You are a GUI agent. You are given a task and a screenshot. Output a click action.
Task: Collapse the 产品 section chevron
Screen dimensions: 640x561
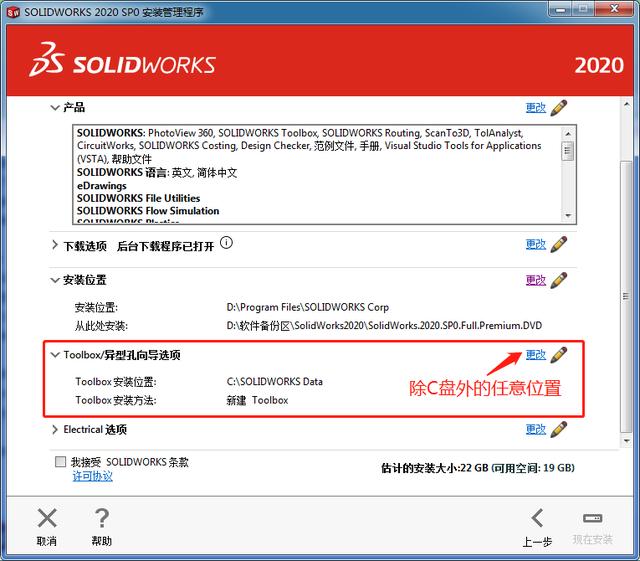[x=55, y=108]
